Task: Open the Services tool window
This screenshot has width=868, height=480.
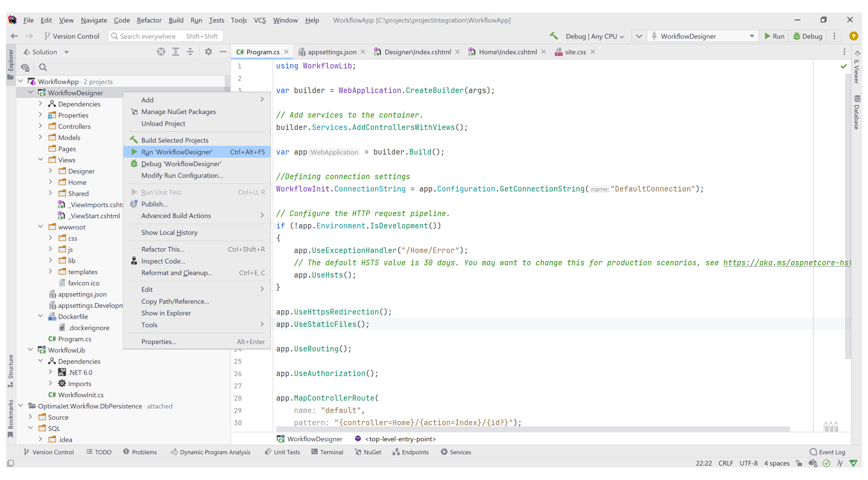Action: pos(456,452)
